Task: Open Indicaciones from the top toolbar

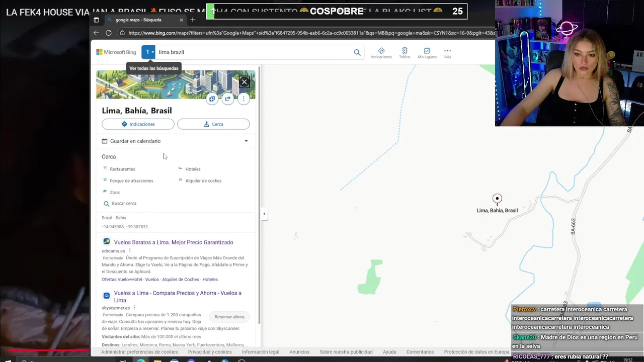Action: click(x=381, y=53)
